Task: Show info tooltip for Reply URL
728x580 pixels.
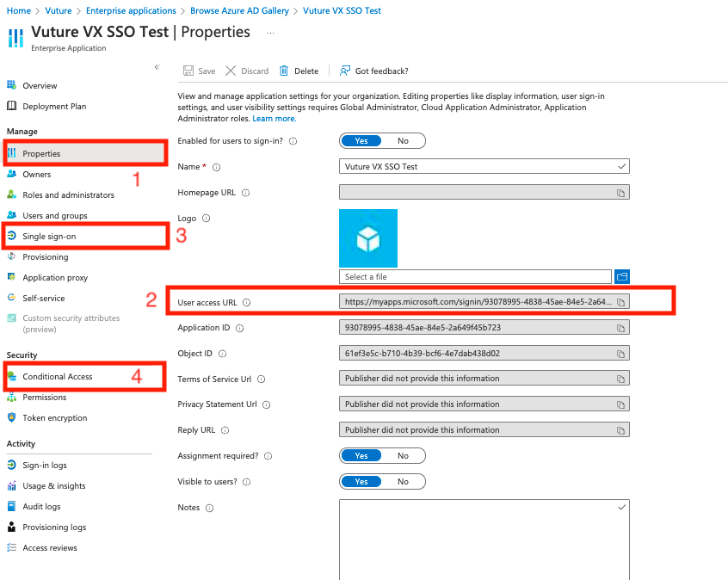Action: click(225, 430)
